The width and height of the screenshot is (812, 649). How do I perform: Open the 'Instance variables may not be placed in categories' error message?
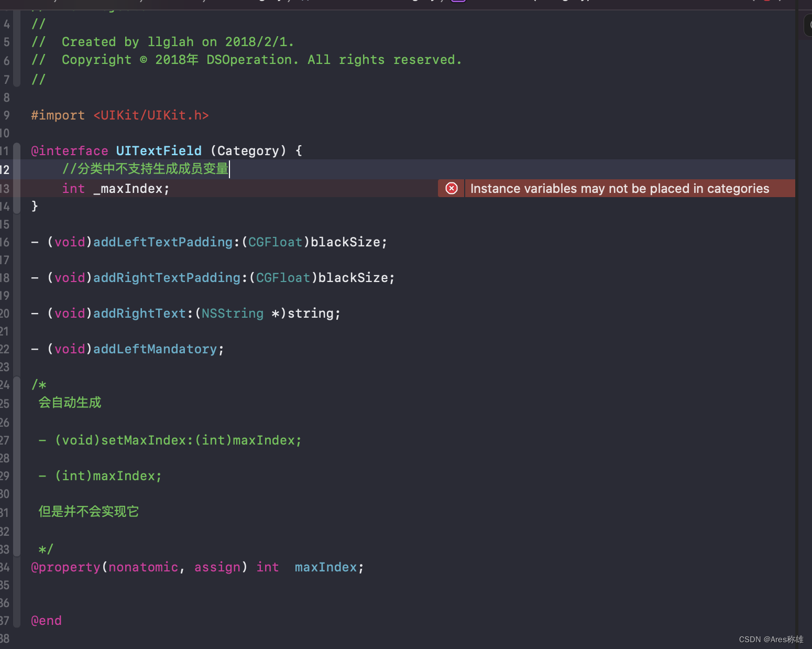(620, 188)
